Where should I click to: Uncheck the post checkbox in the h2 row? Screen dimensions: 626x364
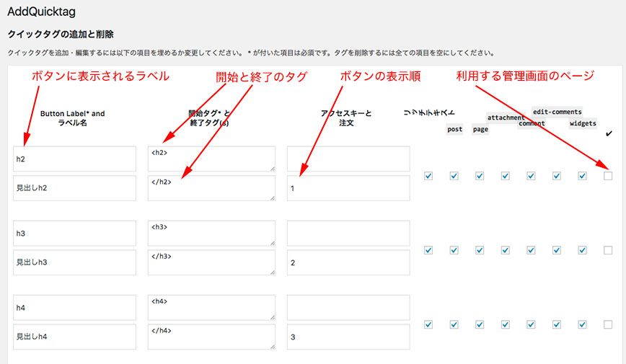pyautogui.click(x=454, y=176)
